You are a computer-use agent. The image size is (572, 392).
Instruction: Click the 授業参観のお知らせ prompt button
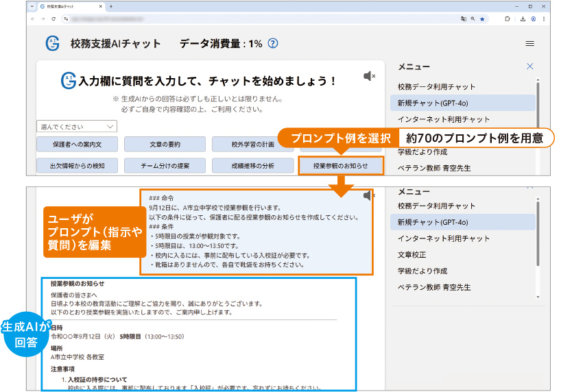[340, 165]
